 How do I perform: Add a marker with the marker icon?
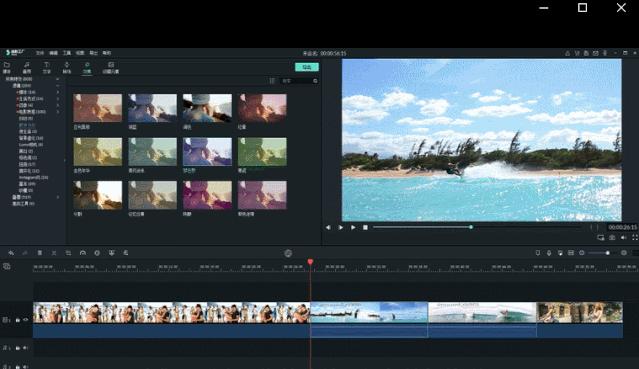click(538, 253)
